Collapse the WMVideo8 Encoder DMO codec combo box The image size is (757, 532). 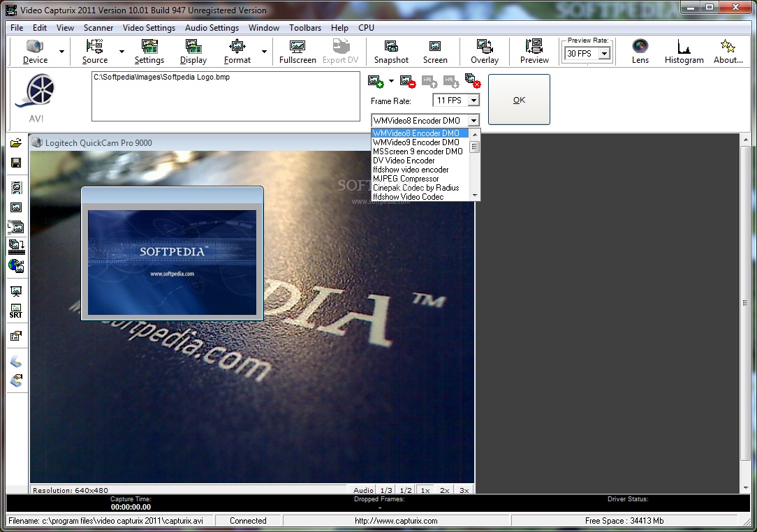(x=474, y=121)
